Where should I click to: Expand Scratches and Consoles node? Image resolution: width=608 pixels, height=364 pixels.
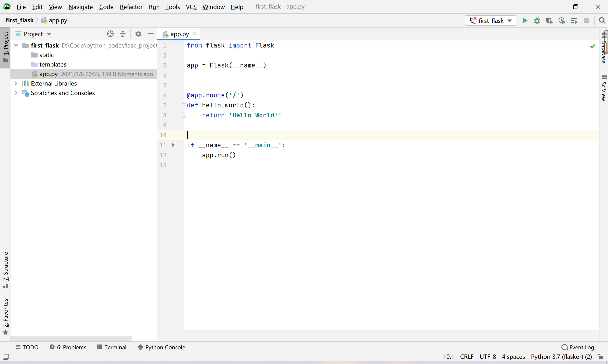(16, 93)
